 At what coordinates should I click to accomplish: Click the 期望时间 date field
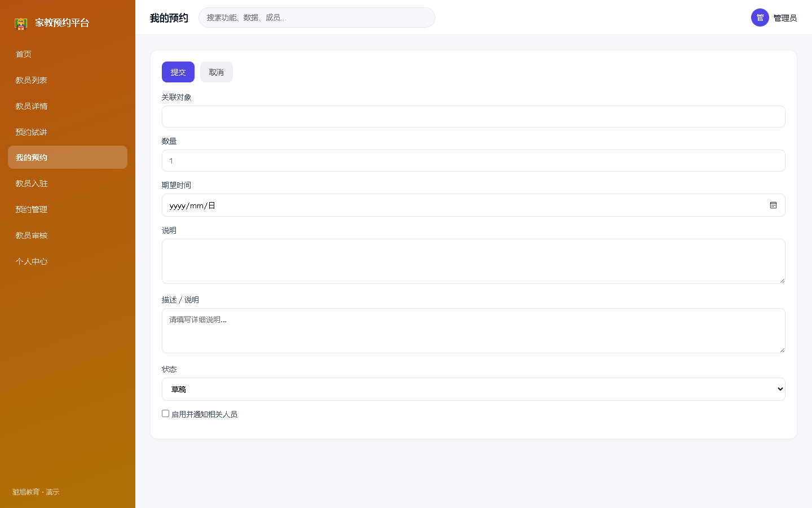(x=474, y=205)
